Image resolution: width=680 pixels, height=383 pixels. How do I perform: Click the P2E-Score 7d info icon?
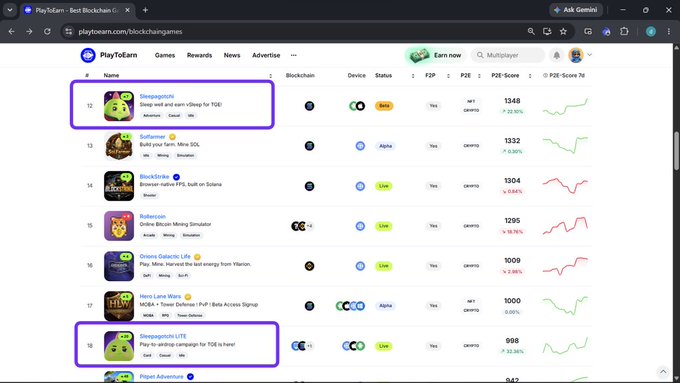[x=545, y=75]
